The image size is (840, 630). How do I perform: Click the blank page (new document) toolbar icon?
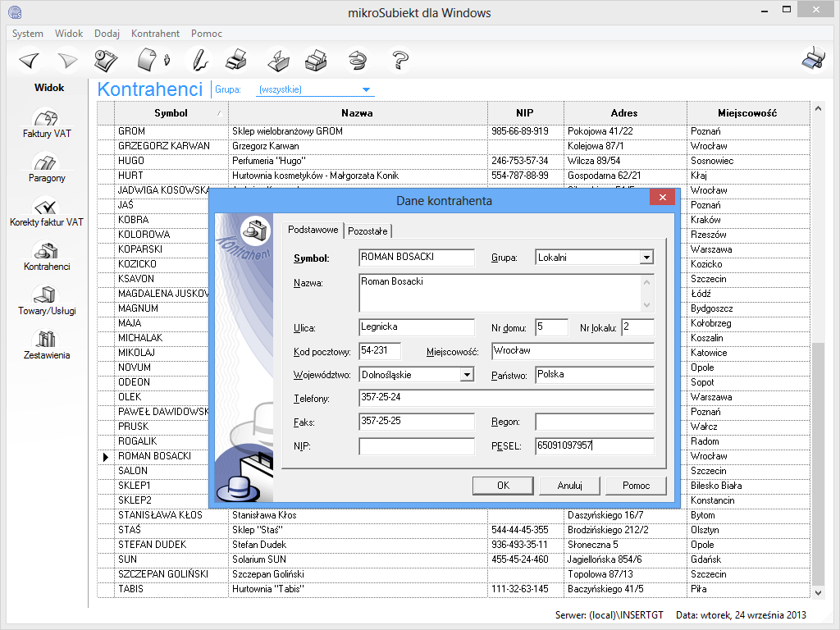click(x=147, y=60)
